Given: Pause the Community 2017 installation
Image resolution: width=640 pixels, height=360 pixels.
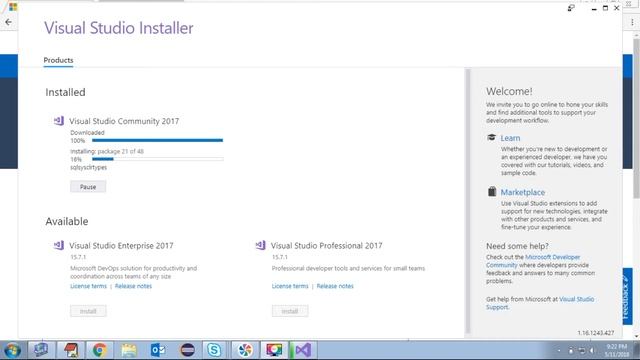Looking at the screenshot, I should [88, 187].
